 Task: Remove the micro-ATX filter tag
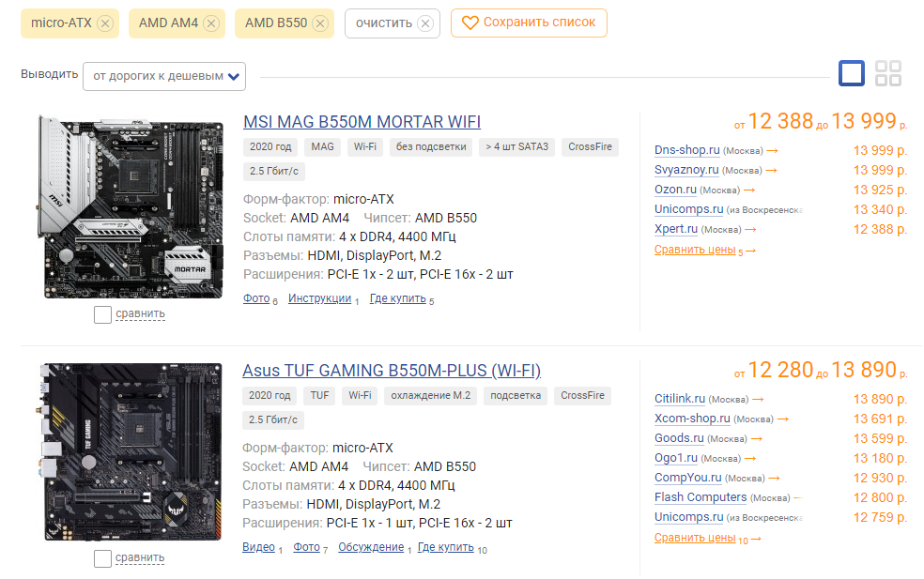(x=105, y=23)
